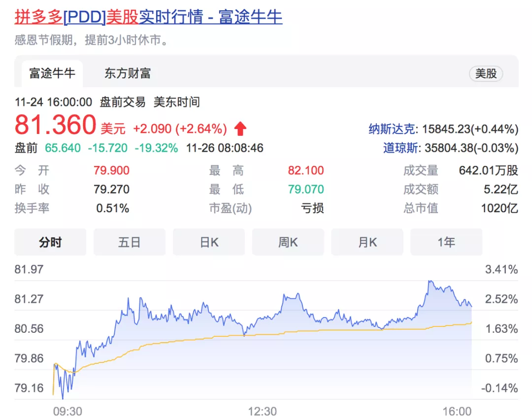Screen dimensions: 532x420
Task: Click the 总市值 1020亿 value
Action: (499, 208)
